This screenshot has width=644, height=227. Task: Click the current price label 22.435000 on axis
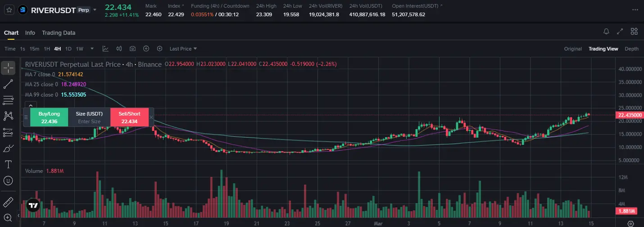coord(629,115)
